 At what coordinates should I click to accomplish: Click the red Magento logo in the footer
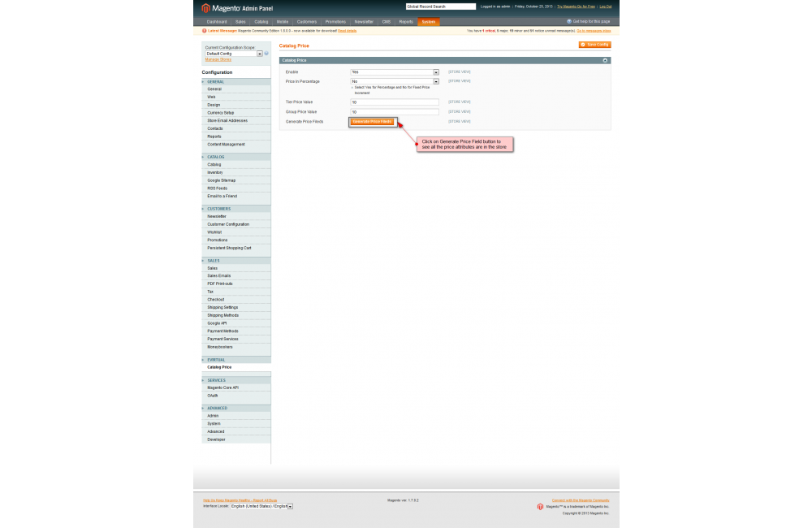(540, 507)
